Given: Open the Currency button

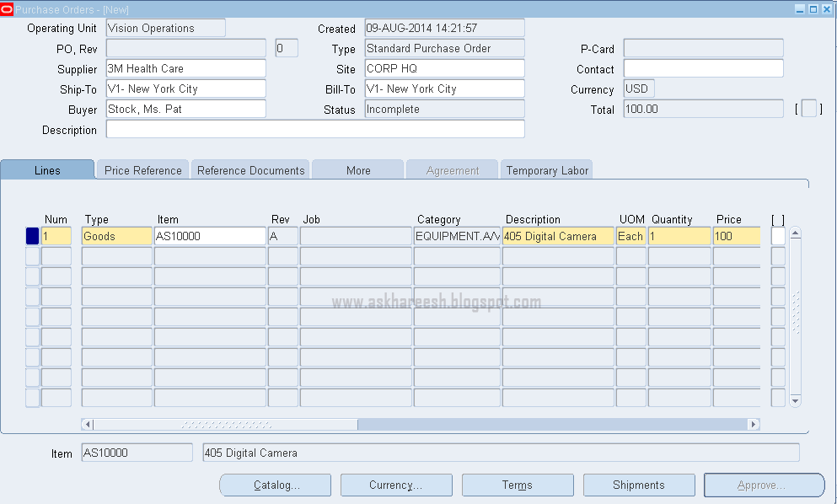Looking at the screenshot, I should pos(397,485).
